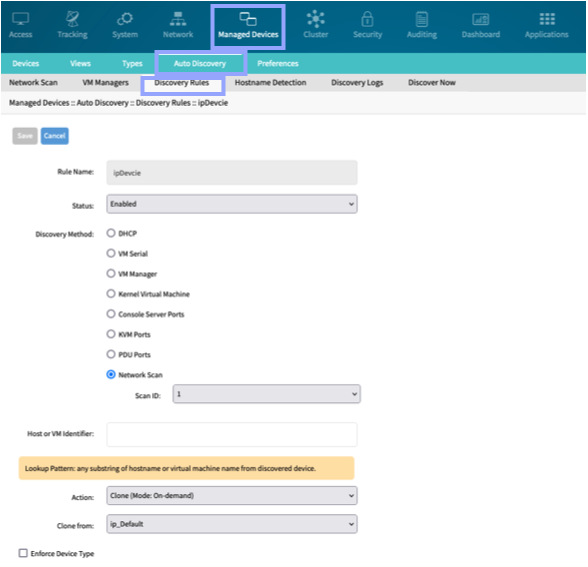Open the Cluster nodes icon

315,19
